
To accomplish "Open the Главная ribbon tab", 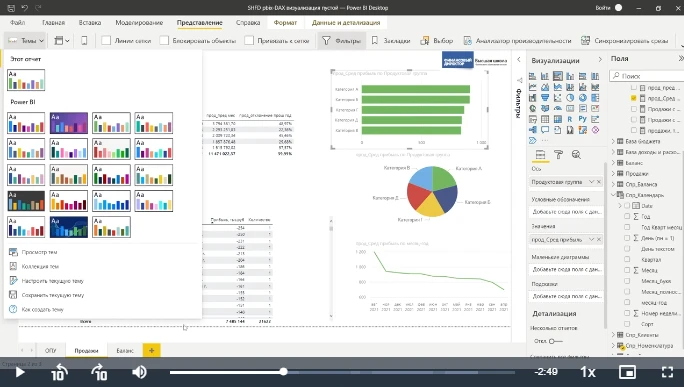I will (x=54, y=23).
